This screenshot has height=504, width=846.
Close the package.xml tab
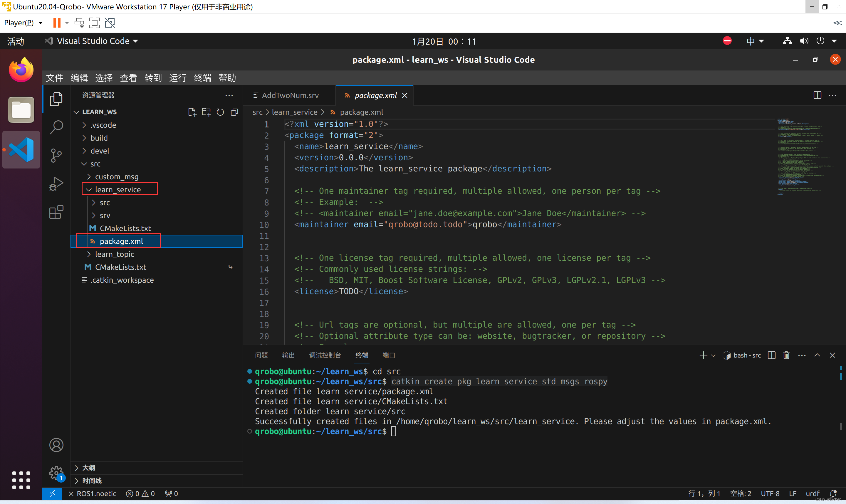(405, 95)
